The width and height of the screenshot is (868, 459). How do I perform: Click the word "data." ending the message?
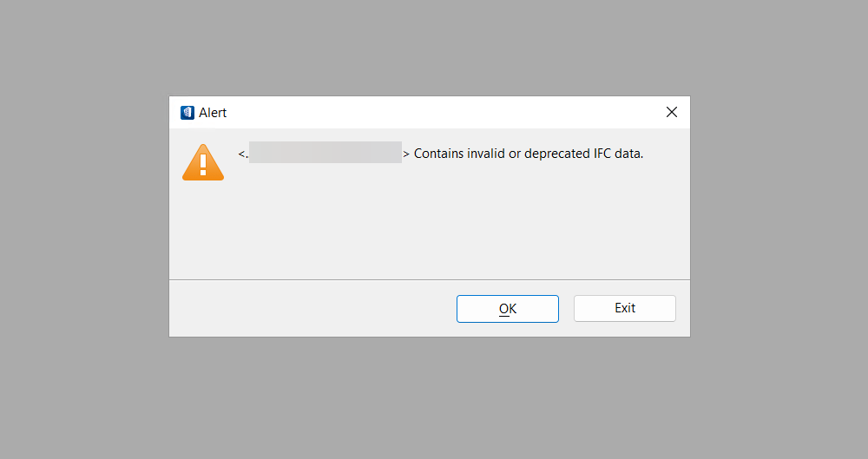point(628,154)
